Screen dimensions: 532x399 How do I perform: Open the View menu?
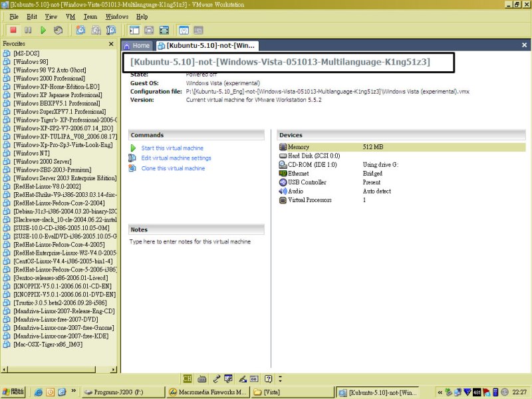click(51, 17)
